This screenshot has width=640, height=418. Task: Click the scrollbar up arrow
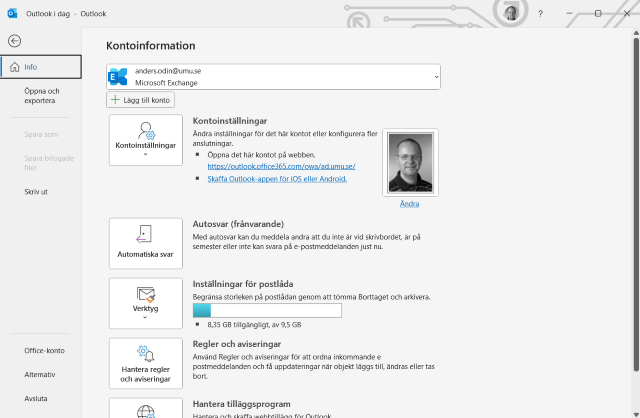(x=636, y=32)
